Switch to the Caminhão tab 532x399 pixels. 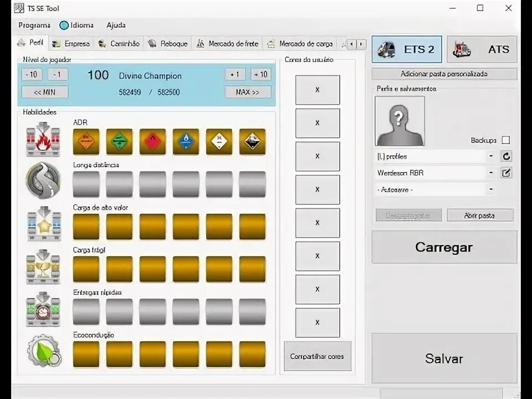click(x=119, y=44)
